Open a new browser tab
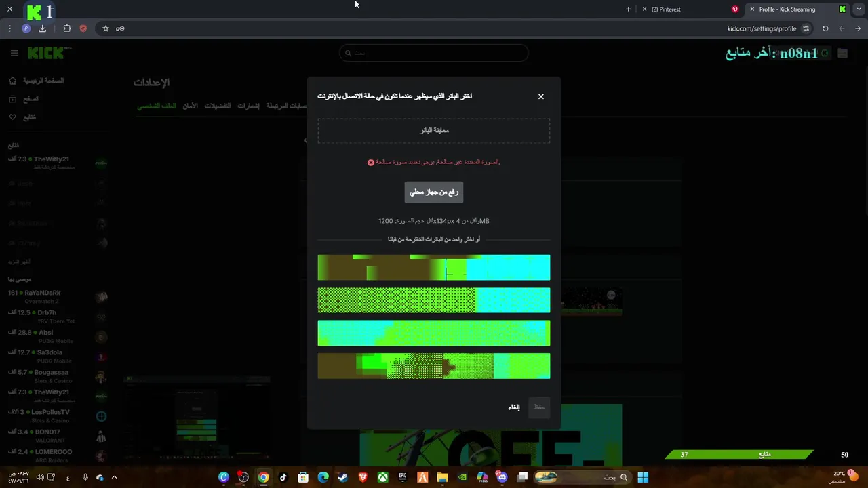Viewport: 868px width, 488px height. coord(628,9)
